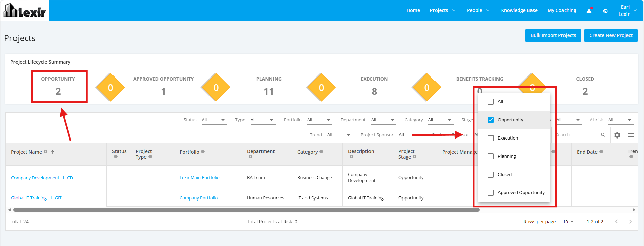Image resolution: width=644 pixels, height=246 pixels.
Task: Click the Lexir logo
Action: pos(25,10)
